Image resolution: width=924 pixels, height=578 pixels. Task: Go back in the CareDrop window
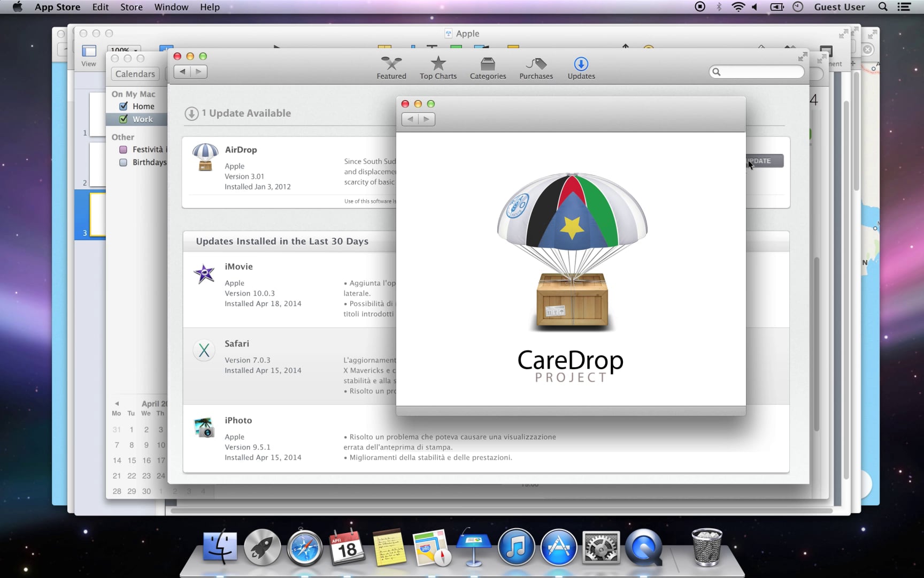point(410,119)
